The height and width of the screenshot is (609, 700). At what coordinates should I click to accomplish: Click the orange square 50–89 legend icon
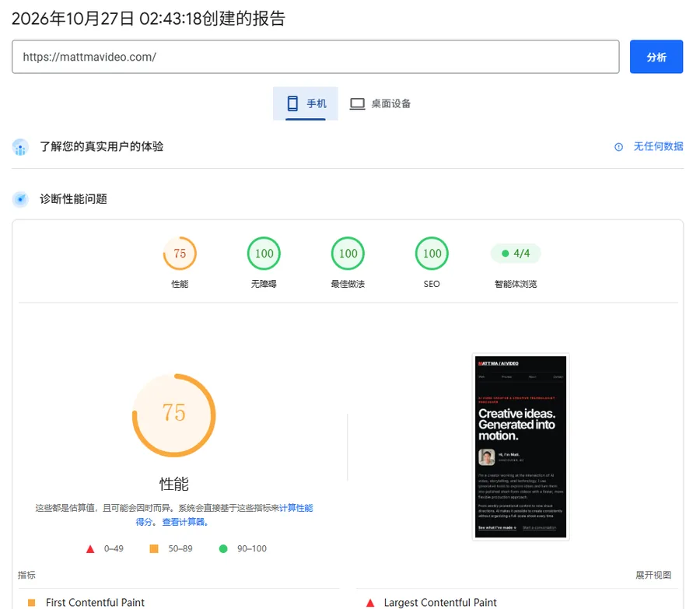tap(154, 549)
